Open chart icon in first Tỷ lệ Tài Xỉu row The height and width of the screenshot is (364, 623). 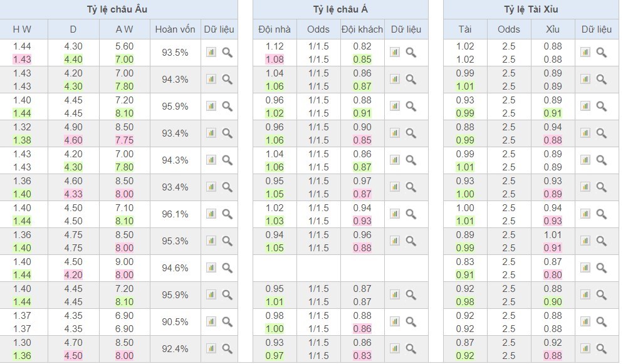pos(585,53)
